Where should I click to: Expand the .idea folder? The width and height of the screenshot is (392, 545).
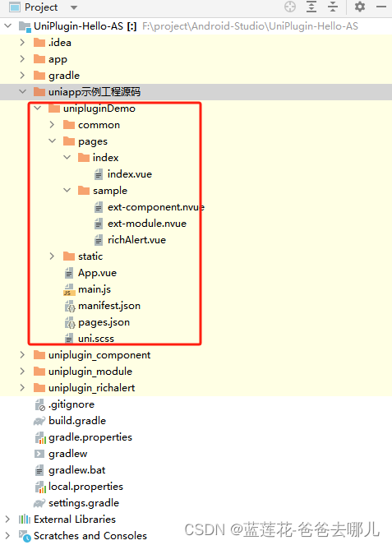pyautogui.click(x=22, y=43)
